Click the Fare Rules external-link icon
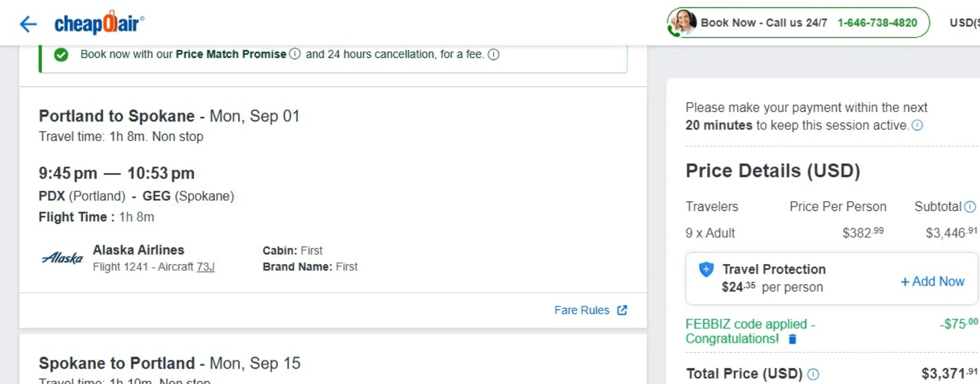The height and width of the screenshot is (384, 980). tap(622, 310)
